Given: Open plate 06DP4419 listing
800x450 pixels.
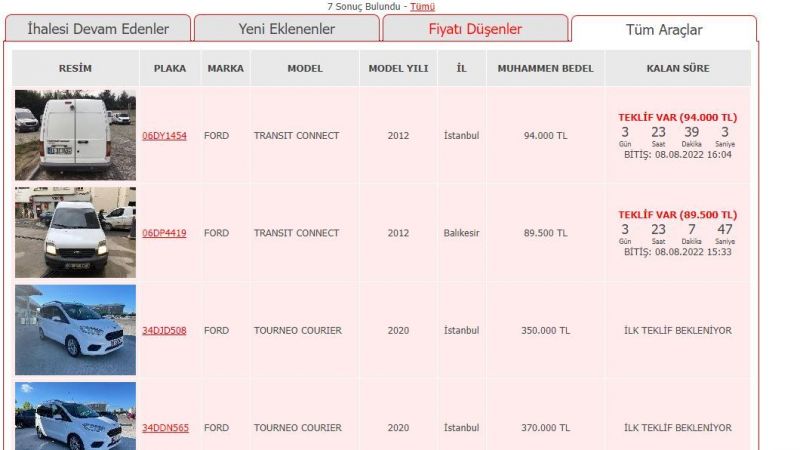Looking at the screenshot, I should point(164,233).
